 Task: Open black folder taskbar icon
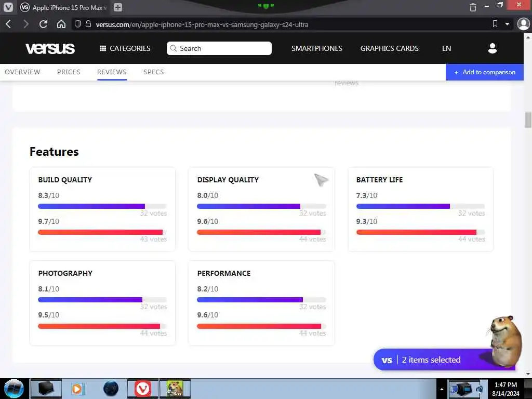[46, 389]
